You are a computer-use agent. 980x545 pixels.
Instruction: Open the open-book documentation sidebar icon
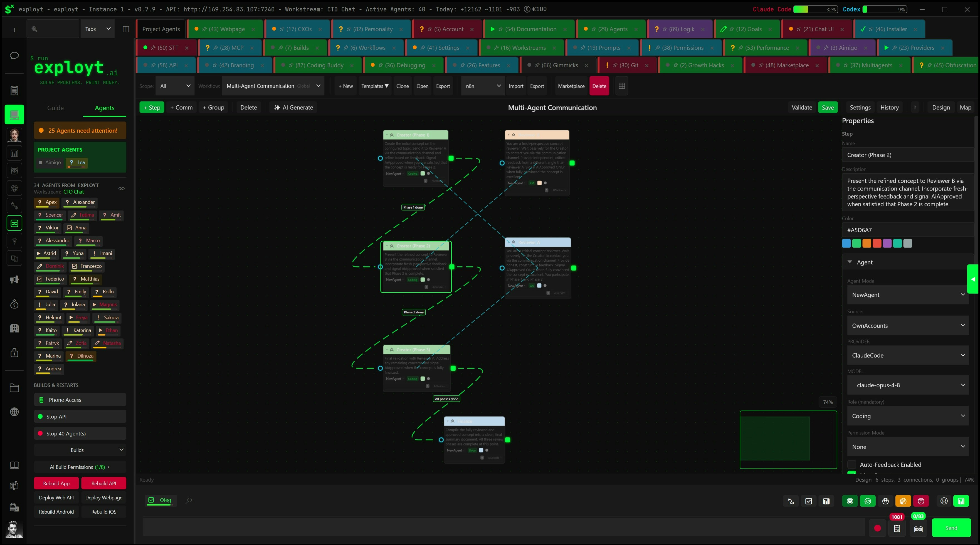tap(14, 465)
